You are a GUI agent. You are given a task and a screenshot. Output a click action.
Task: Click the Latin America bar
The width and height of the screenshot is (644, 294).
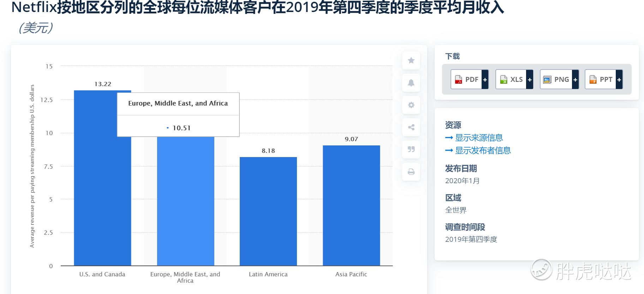(268, 211)
